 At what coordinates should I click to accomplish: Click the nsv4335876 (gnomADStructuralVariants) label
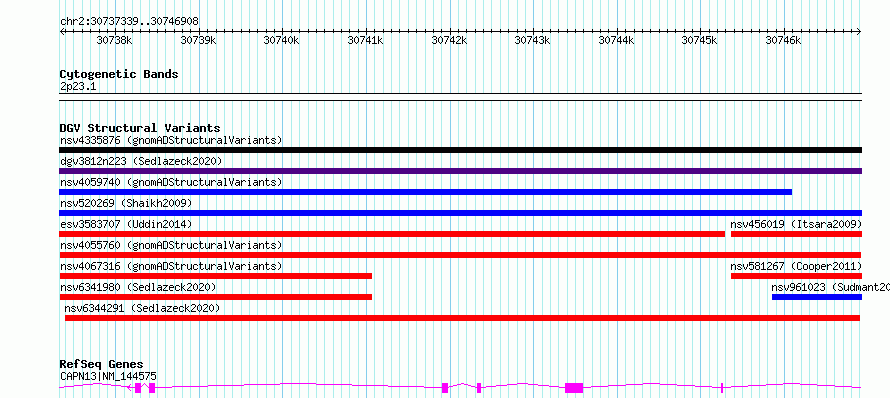tap(171, 140)
